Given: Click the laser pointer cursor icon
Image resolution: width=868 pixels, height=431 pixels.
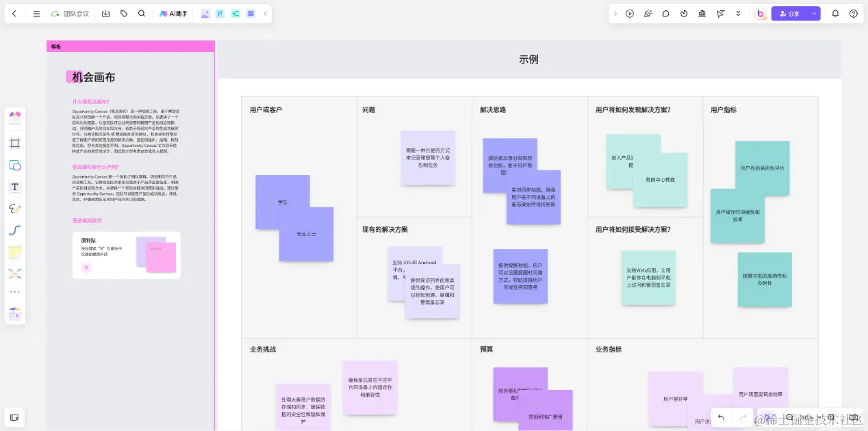Looking at the screenshot, I should pyautogui.click(x=720, y=14).
